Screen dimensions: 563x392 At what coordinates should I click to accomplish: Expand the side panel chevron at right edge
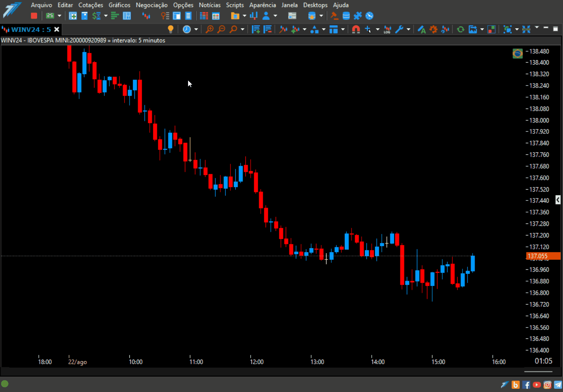[558, 200]
